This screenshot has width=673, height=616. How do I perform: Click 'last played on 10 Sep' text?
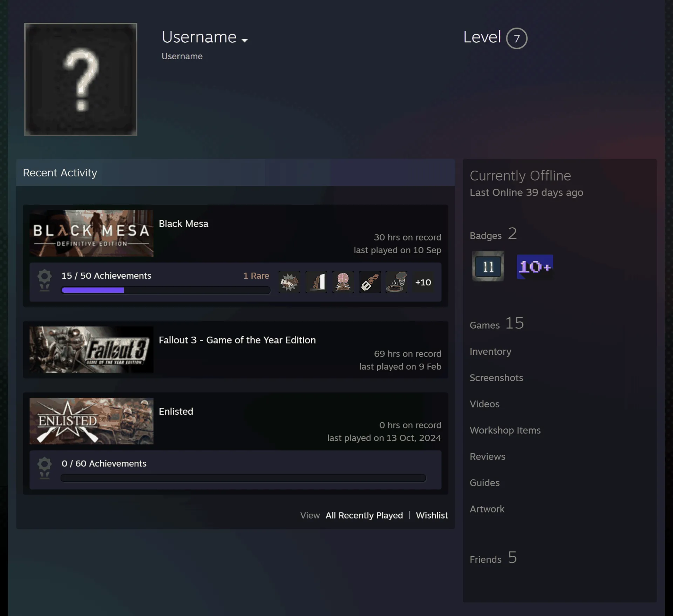pos(397,250)
